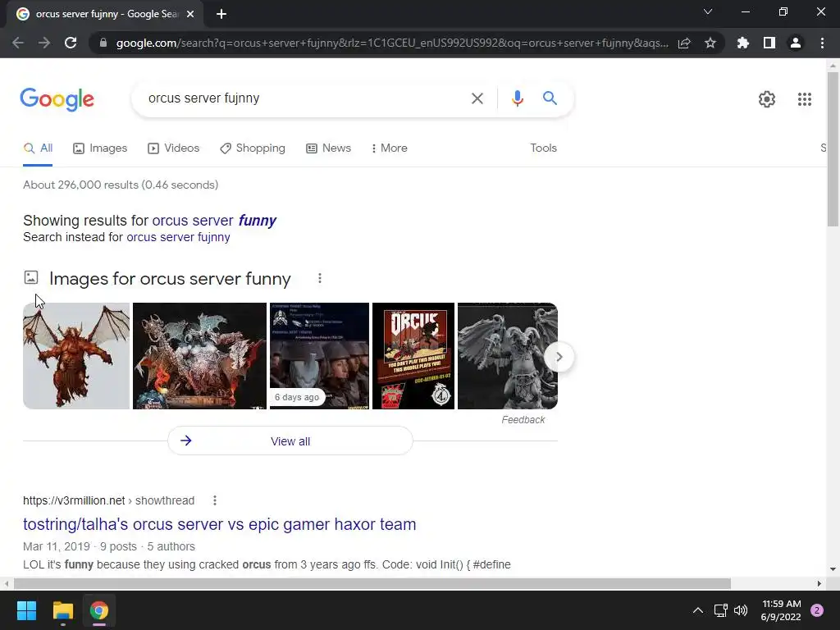840x630 pixels.
Task: Click the vertical scrollbar thumb
Action: click(x=833, y=149)
